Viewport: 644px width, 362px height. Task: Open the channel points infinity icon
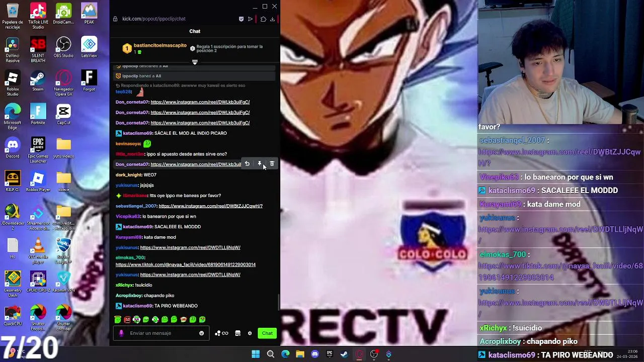tap(221, 333)
